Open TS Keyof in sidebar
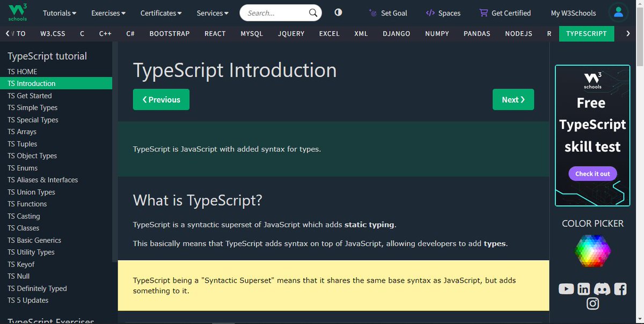Screen dimensions: 644x324 (56, 265)
